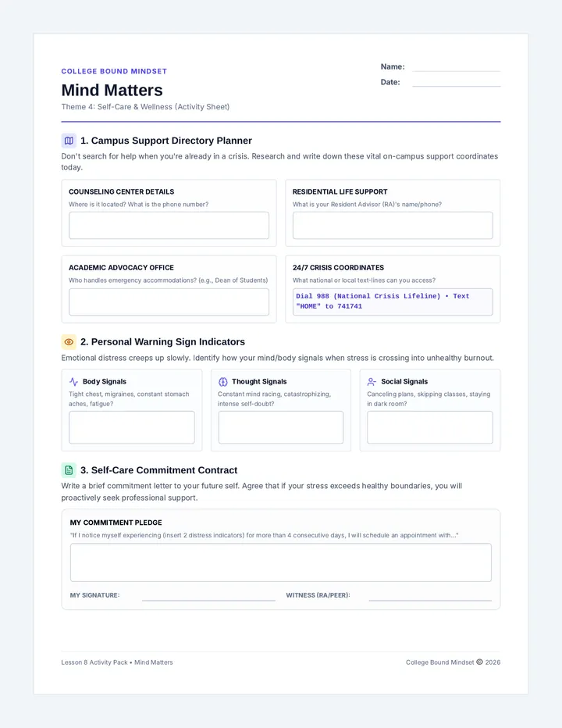Click the Body Signals answer box
This screenshot has height=728, width=562.
click(132, 427)
